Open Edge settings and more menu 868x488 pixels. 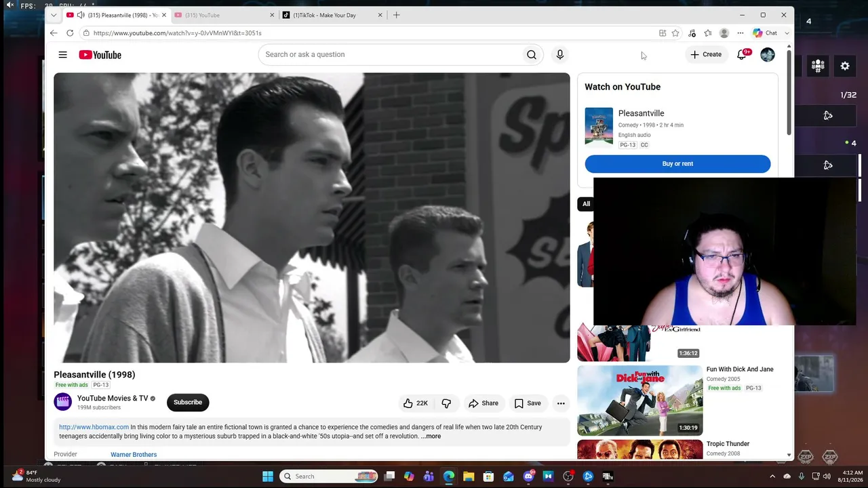tap(741, 33)
